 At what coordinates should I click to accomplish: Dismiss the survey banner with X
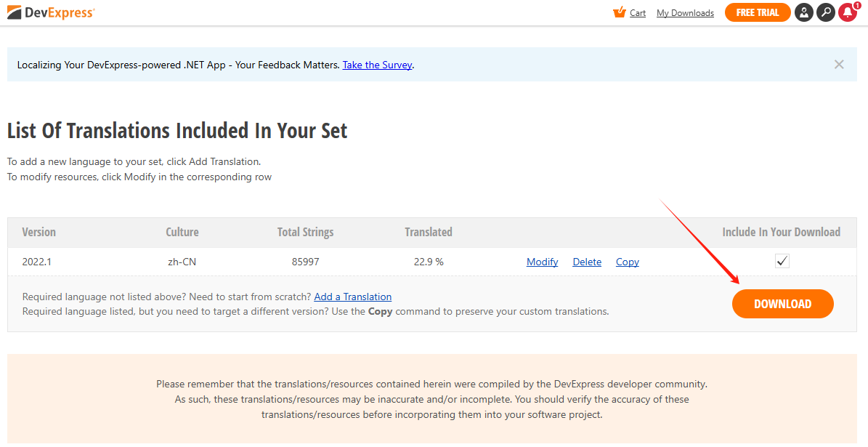[x=839, y=65]
